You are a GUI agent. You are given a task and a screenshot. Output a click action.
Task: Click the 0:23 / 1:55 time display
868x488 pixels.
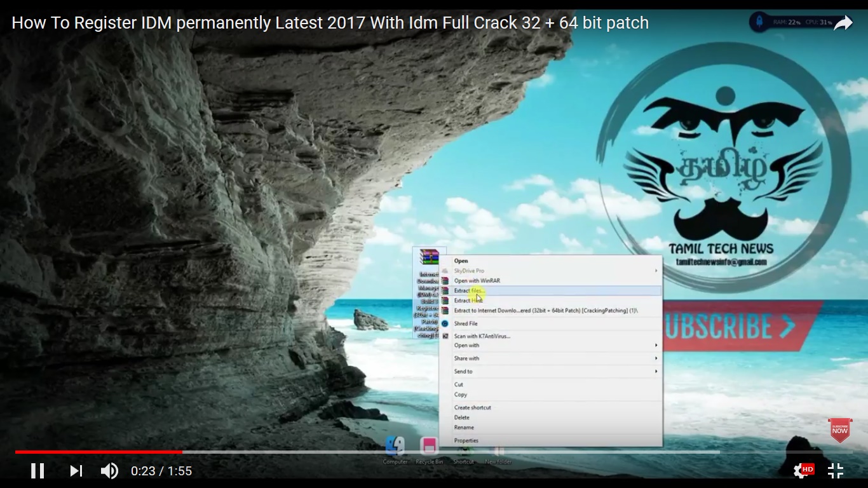click(161, 471)
